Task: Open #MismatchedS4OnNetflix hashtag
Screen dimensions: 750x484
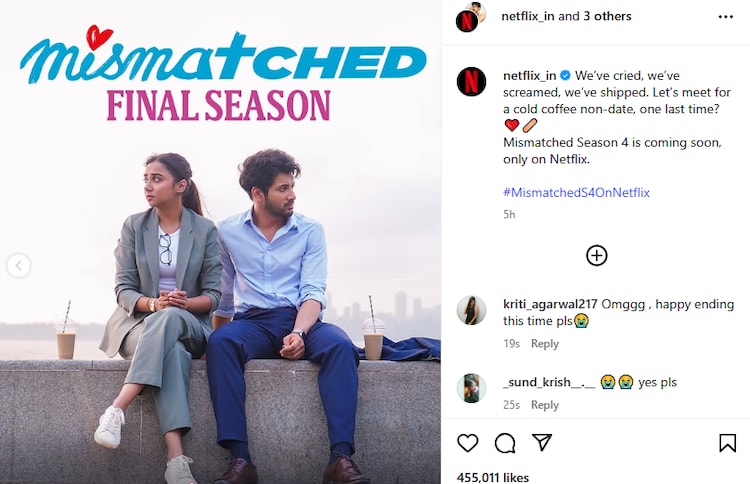Action: 576,192
